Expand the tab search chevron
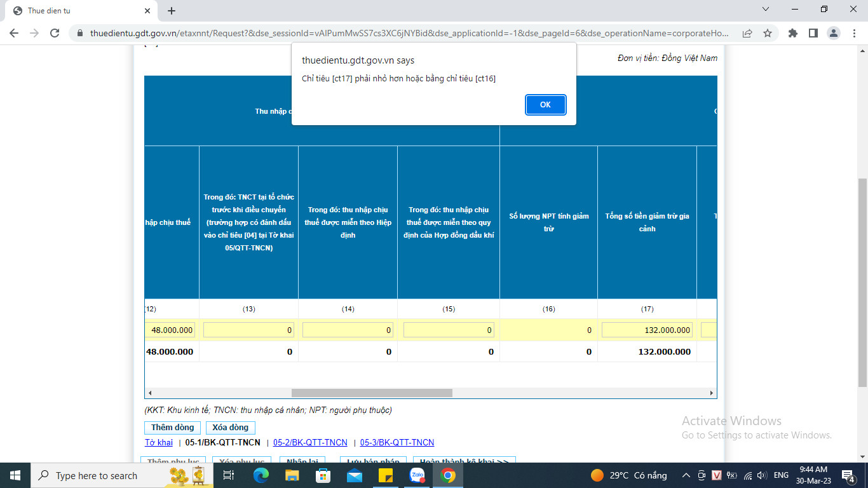868x488 pixels. point(766,10)
